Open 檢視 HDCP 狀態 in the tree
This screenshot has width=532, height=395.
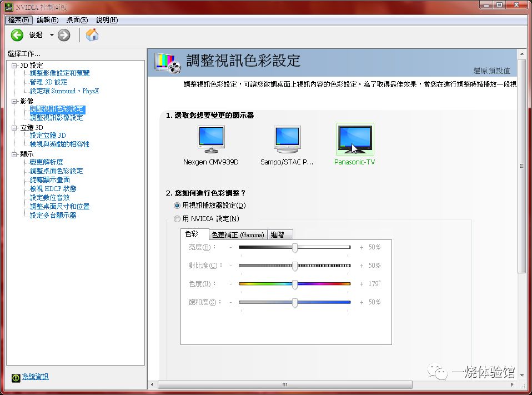click(53, 189)
